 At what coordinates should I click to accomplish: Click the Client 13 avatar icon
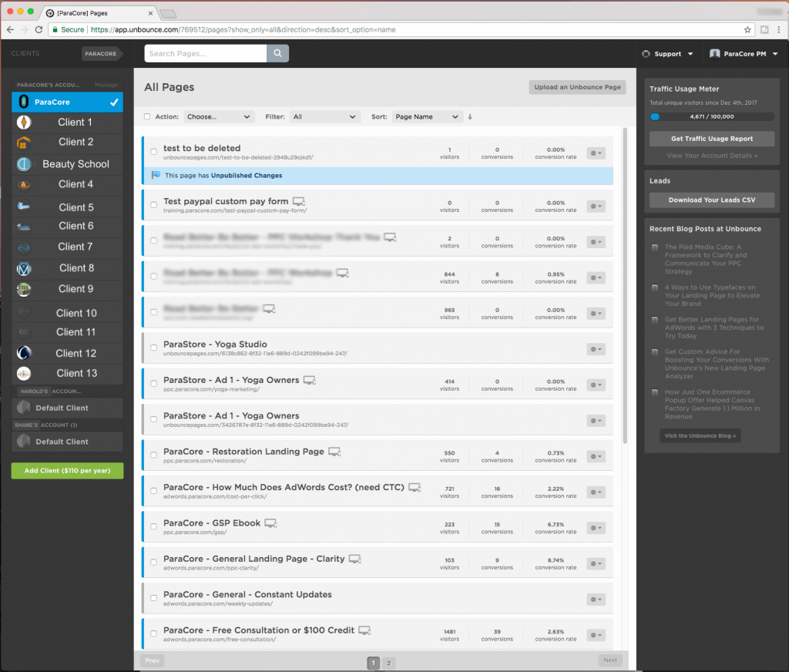24,374
